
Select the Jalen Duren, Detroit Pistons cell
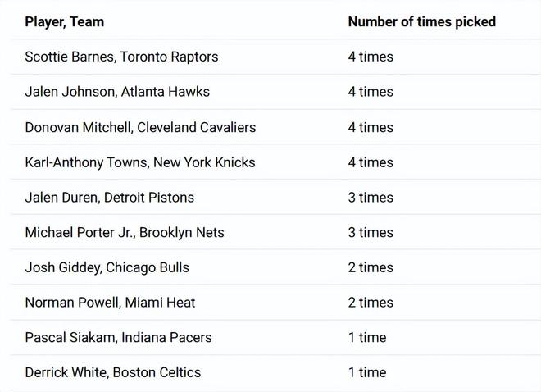[x=110, y=198]
